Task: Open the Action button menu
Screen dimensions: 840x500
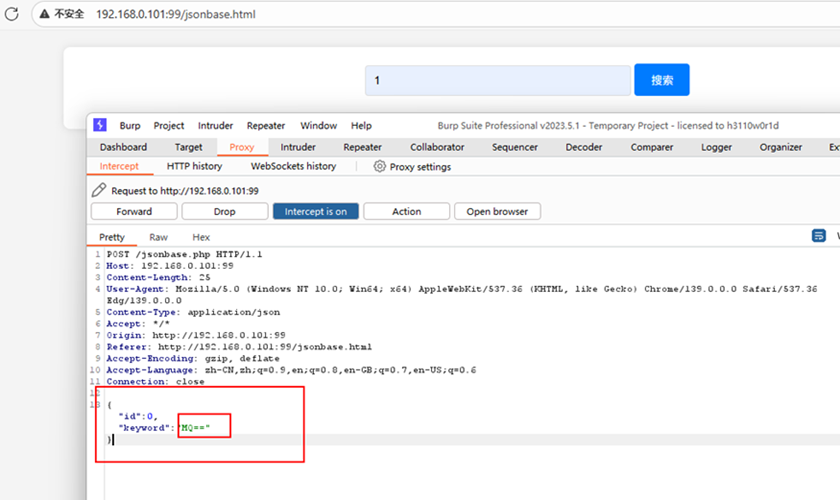Action: pos(407,211)
